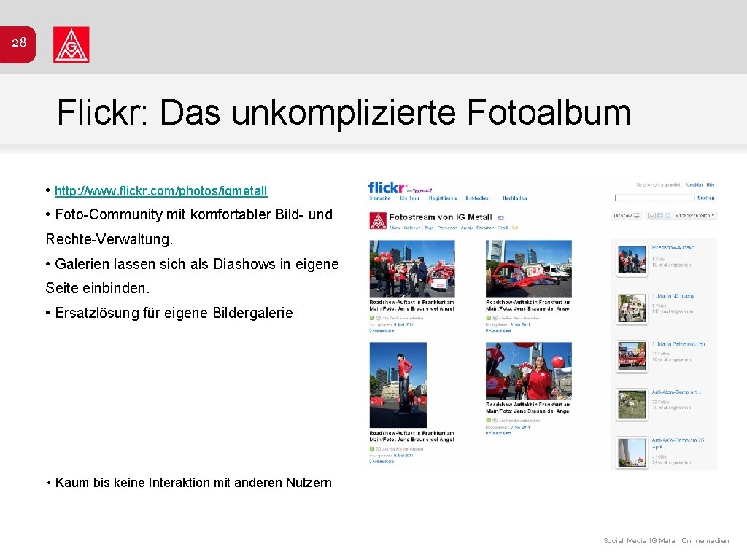Screen dimensions: 747x560
Task: Click Hochladen in Flickr navigation
Action: [514, 198]
